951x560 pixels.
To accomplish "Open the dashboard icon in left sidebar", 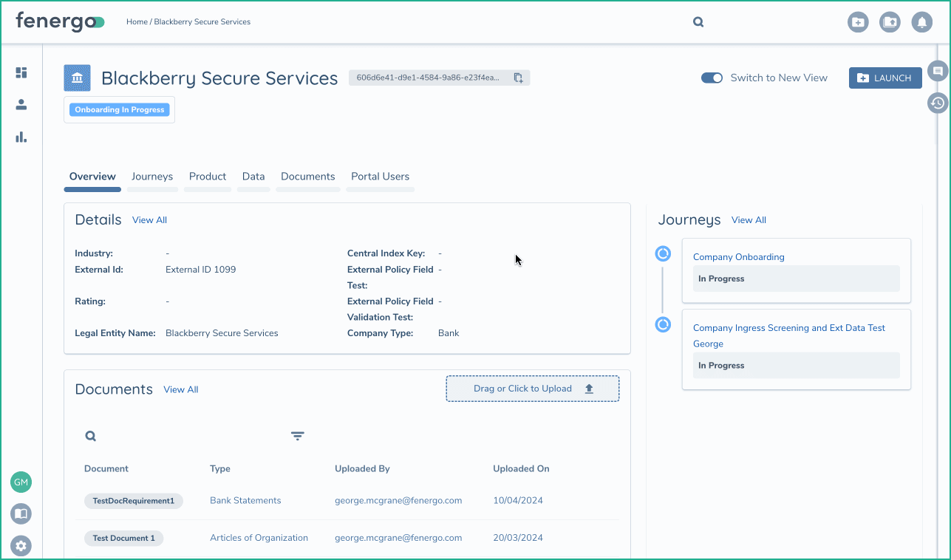I will point(21,72).
